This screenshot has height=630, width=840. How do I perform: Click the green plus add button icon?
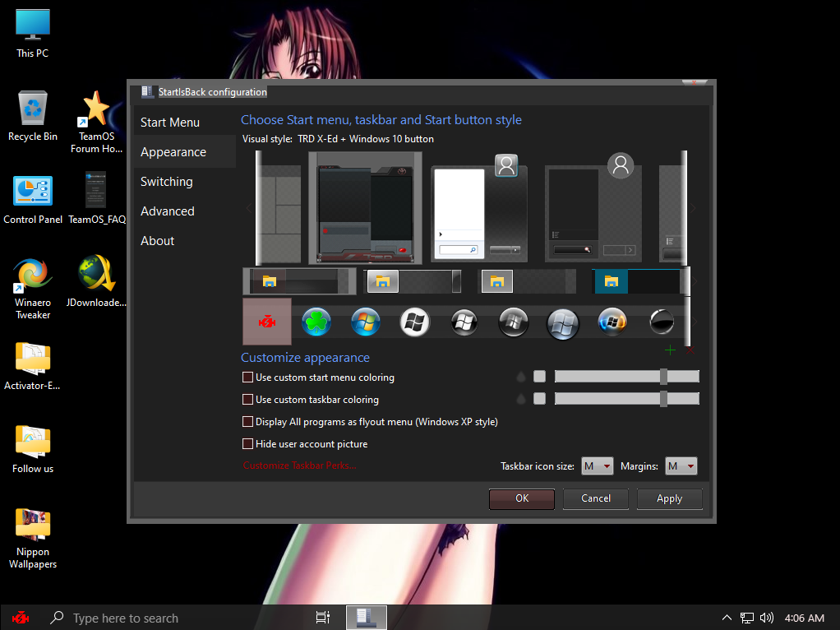click(670, 350)
